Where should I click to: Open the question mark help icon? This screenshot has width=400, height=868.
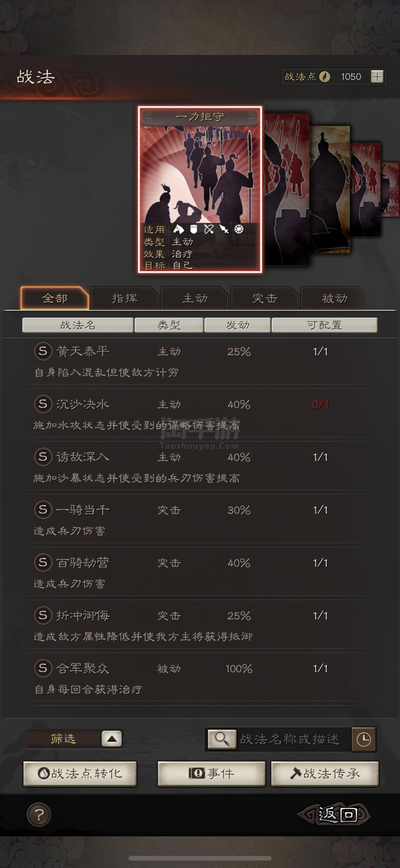pyautogui.click(x=39, y=815)
